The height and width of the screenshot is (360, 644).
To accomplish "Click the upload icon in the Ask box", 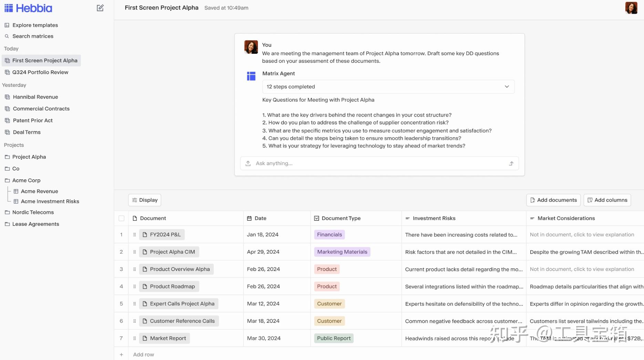I will click(248, 163).
